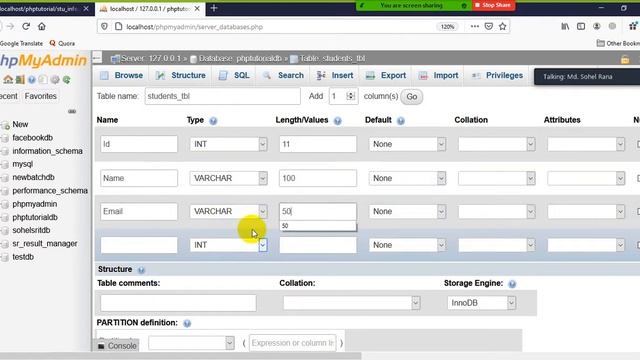Open Type dropdown for Id column
This screenshot has height=360, width=640.
pos(228,144)
